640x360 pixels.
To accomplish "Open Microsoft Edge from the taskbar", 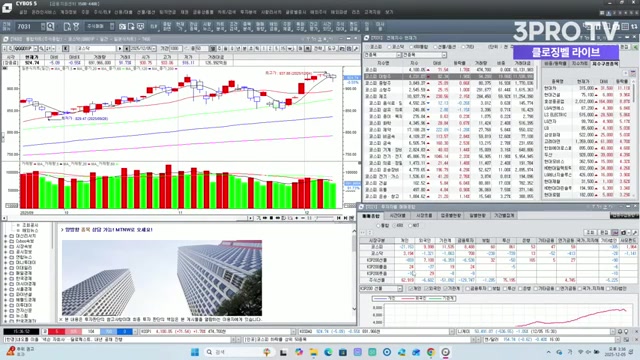I will pyautogui.click(x=328, y=352).
